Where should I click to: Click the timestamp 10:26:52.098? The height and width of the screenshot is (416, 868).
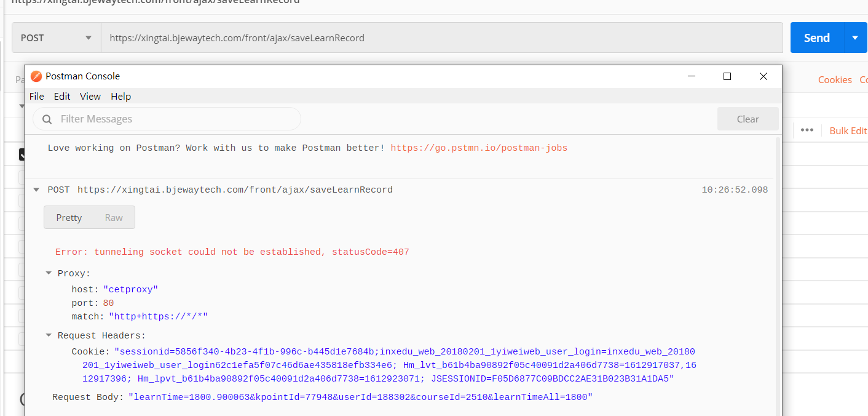pos(735,190)
